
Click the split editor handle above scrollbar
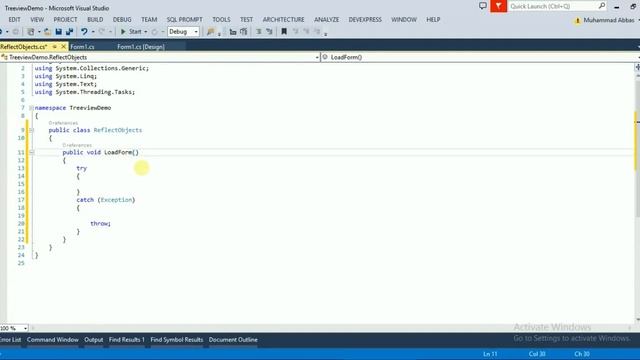[x=637, y=67]
